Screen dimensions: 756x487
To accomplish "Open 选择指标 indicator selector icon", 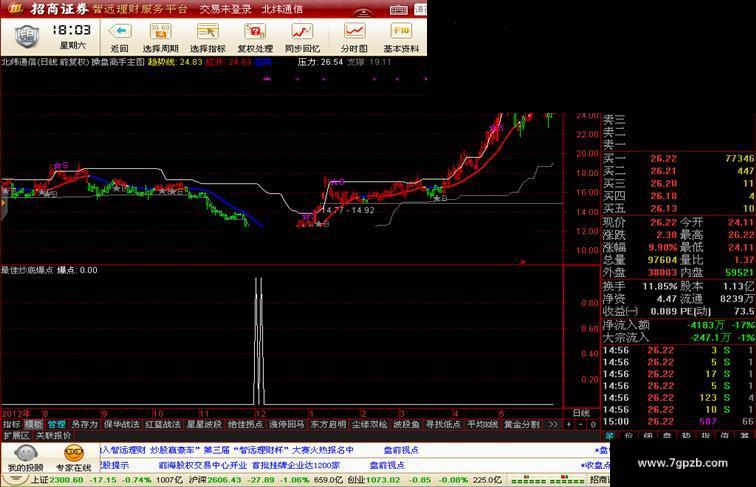I will coord(208,32).
